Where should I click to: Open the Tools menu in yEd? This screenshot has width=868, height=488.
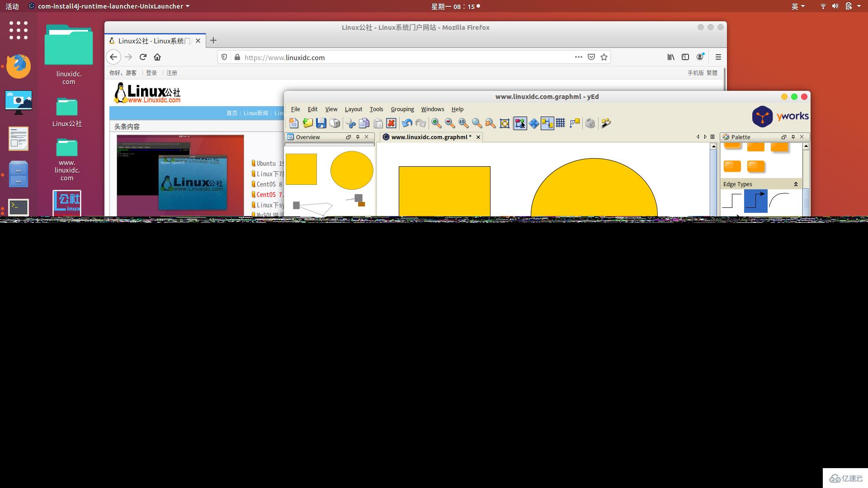coord(376,108)
